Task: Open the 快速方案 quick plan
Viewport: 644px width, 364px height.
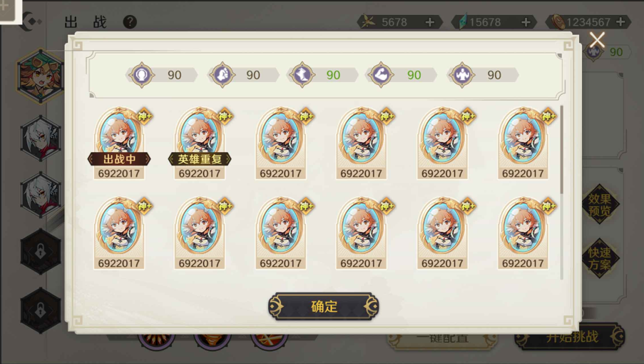Action: pyautogui.click(x=600, y=258)
